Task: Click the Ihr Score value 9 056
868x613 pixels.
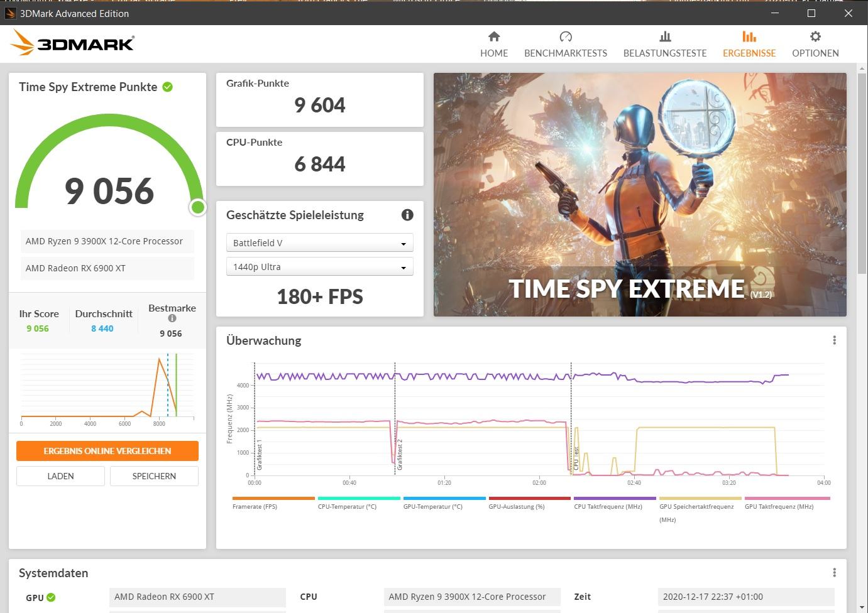Action: click(x=38, y=328)
